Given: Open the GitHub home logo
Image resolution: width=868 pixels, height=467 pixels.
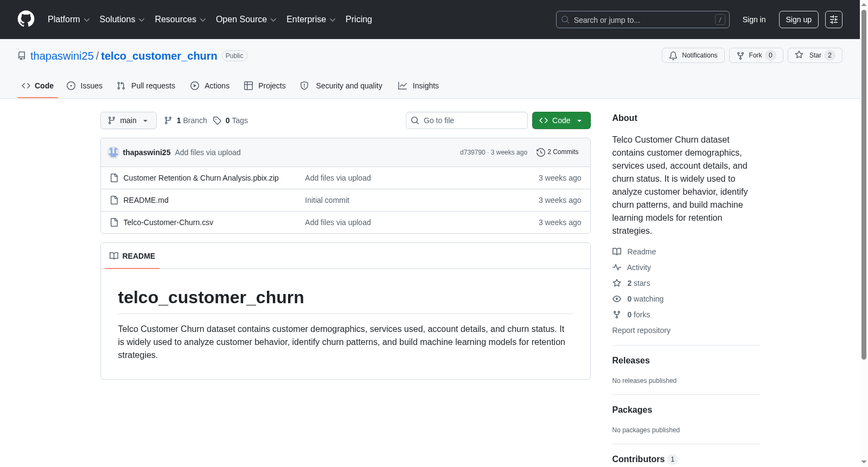Looking at the screenshot, I should (x=26, y=19).
